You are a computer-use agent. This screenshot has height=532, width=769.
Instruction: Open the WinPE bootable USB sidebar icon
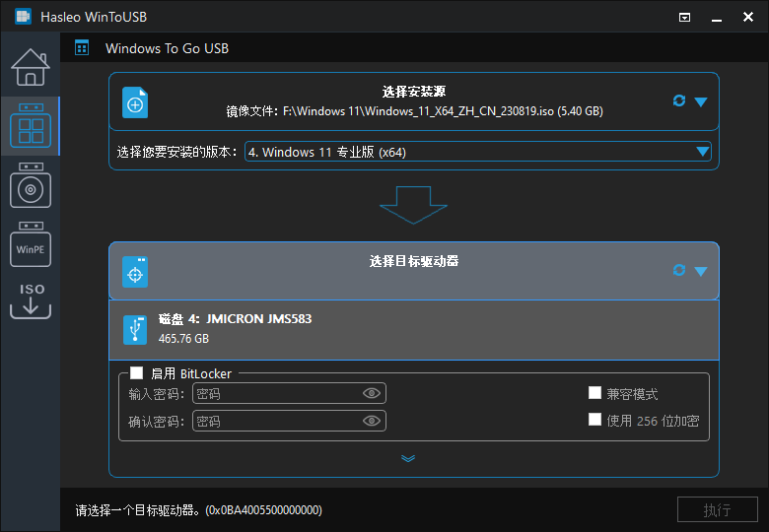(x=31, y=244)
